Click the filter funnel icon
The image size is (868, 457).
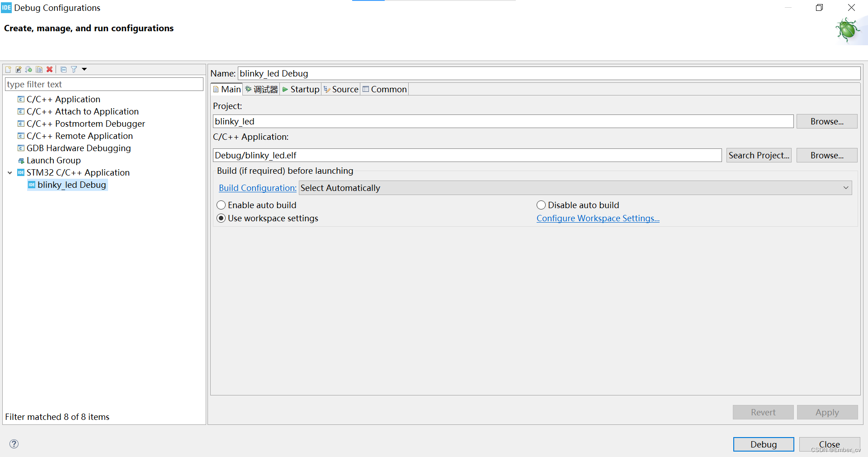(x=74, y=69)
